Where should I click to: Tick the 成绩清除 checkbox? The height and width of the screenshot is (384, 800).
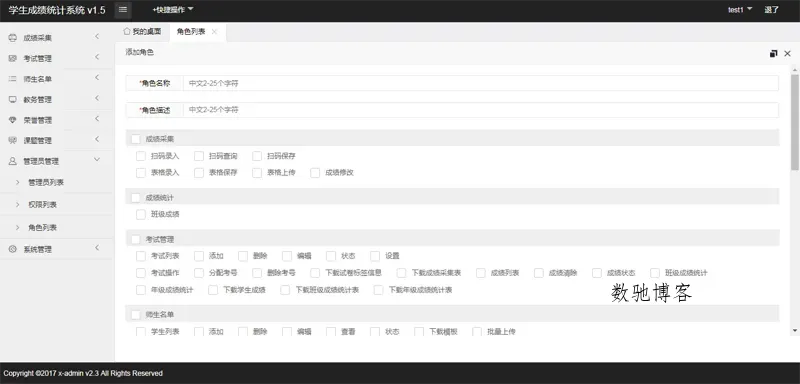539,273
